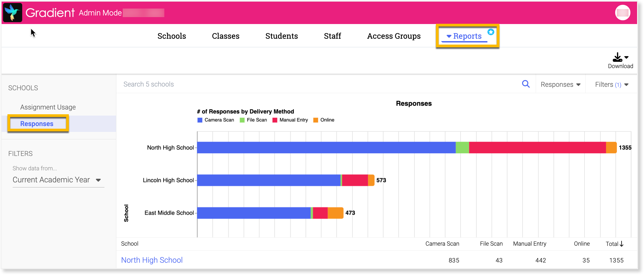644x275 pixels.
Task: Click the North High School red bar segment
Action: click(537, 148)
